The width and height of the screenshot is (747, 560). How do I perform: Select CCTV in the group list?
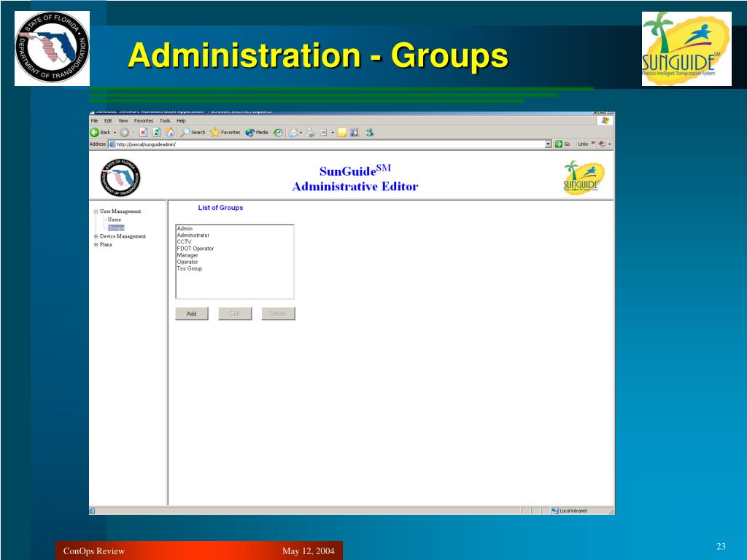tap(184, 242)
